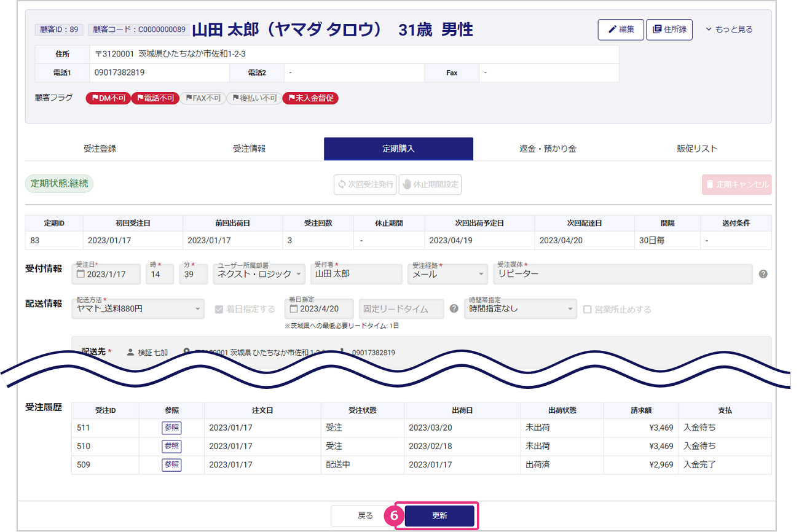Click the 更新 update button

(439, 516)
